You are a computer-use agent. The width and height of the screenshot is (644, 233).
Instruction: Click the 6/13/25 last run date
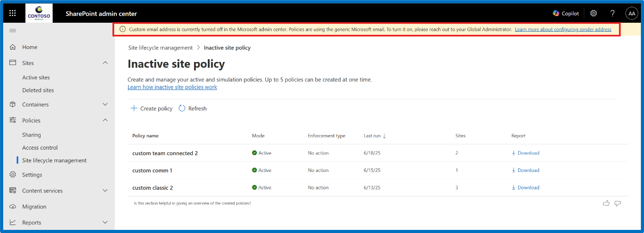(x=372, y=188)
